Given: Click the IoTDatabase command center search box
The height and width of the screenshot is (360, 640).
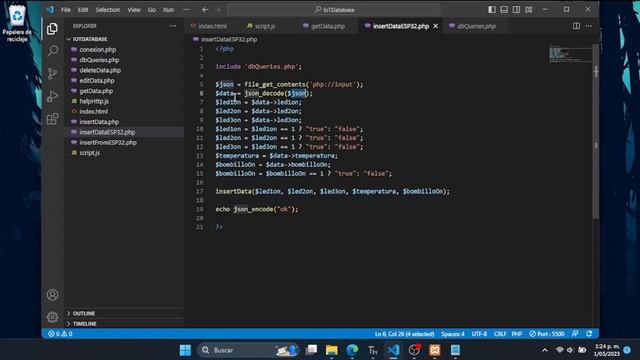Looking at the screenshot, I should click(334, 9).
